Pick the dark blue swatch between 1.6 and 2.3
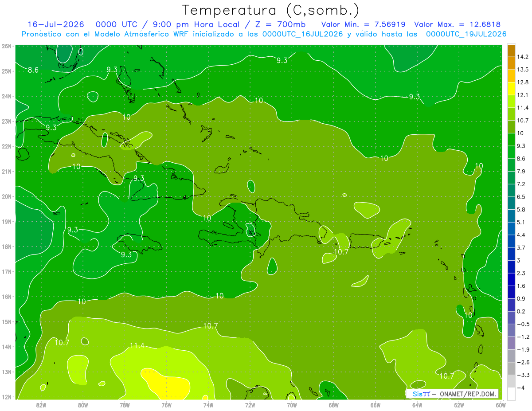The image size is (532, 411). point(511,279)
